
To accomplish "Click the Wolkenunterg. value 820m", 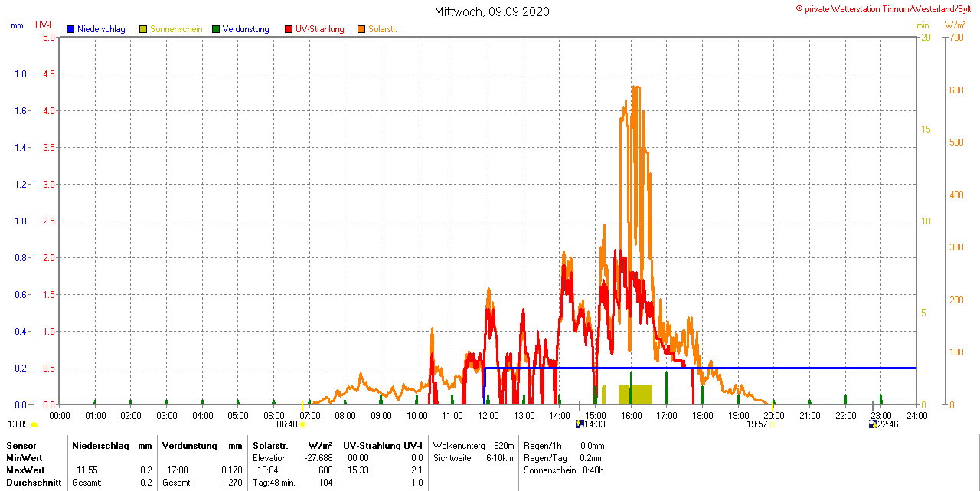I will [504, 445].
